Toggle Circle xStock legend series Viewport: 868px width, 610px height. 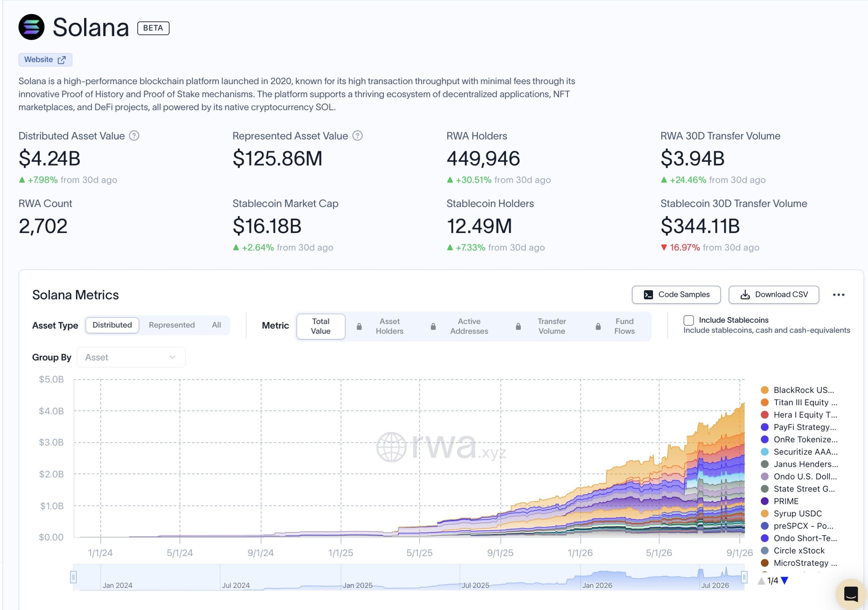click(792, 551)
